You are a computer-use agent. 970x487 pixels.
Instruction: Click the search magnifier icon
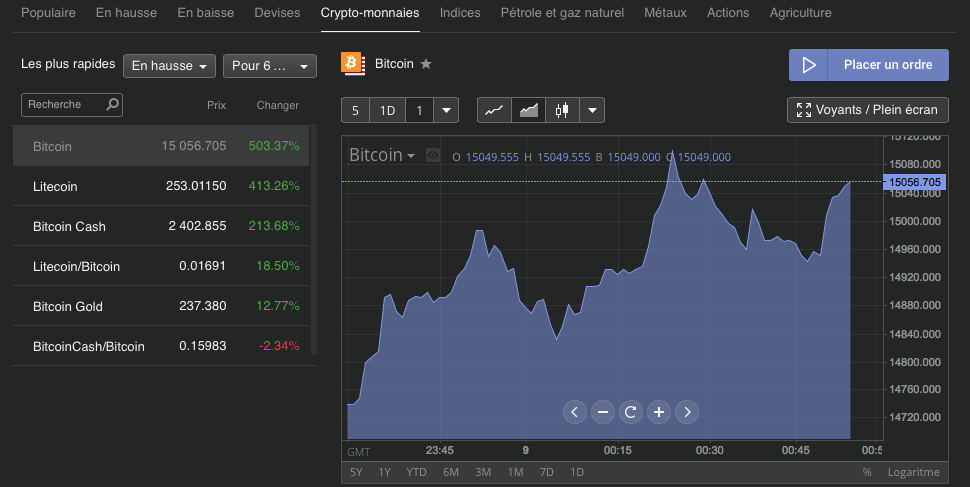click(112, 104)
